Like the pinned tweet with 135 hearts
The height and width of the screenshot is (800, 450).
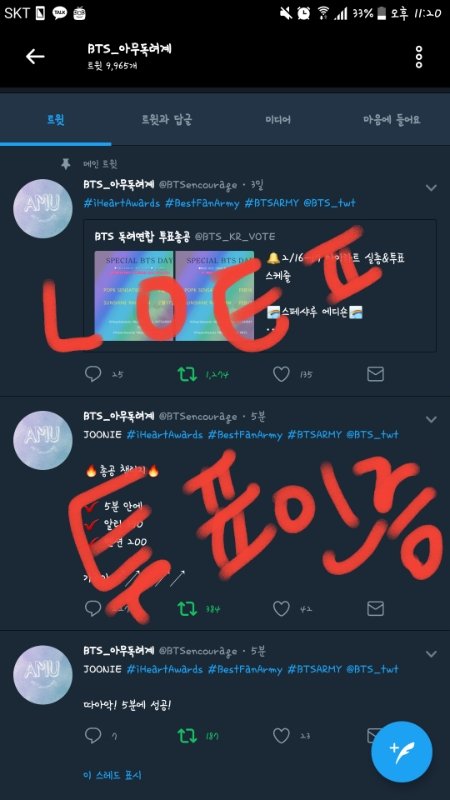click(281, 374)
